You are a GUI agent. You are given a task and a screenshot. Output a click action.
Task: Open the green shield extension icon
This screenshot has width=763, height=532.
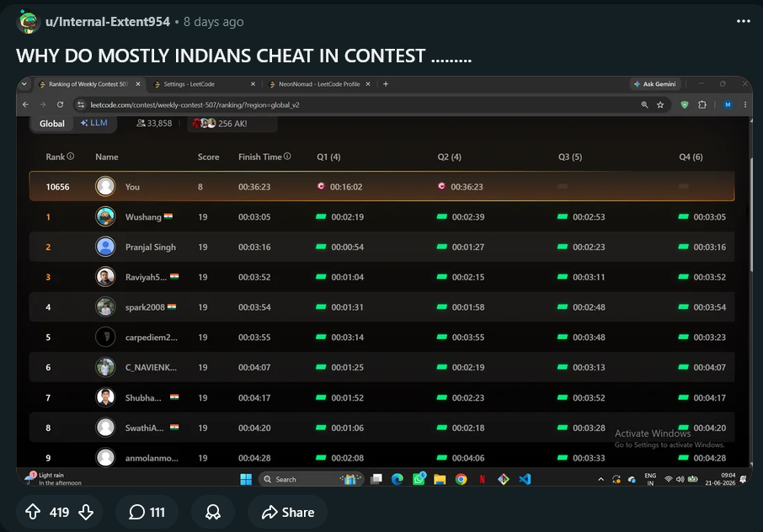pyautogui.click(x=684, y=104)
